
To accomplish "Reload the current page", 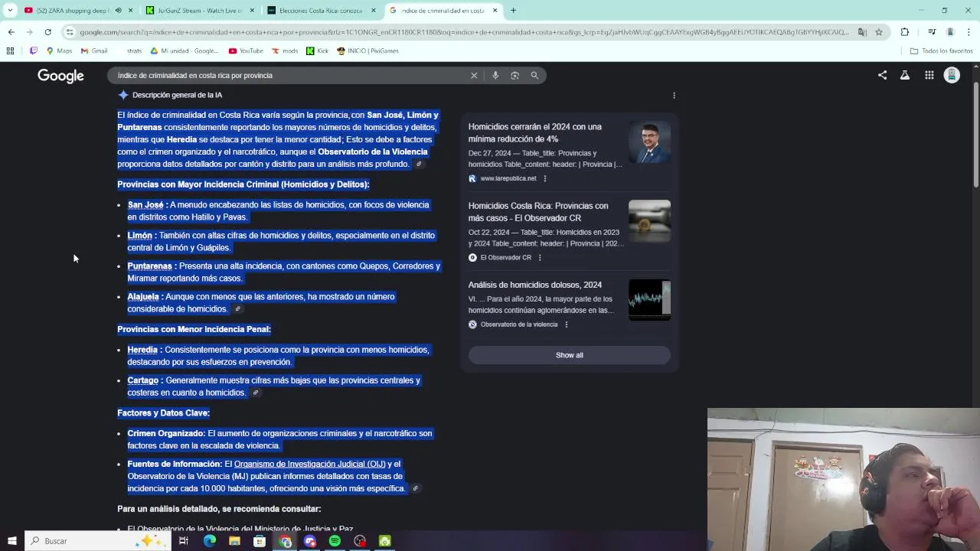I will (x=47, y=32).
